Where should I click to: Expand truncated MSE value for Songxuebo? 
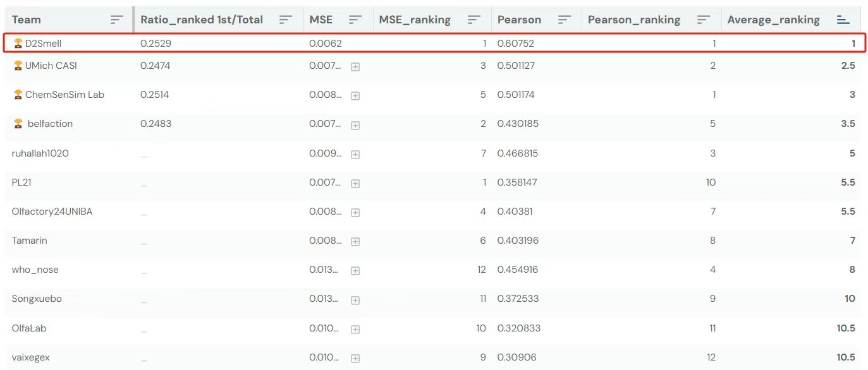pos(355,299)
